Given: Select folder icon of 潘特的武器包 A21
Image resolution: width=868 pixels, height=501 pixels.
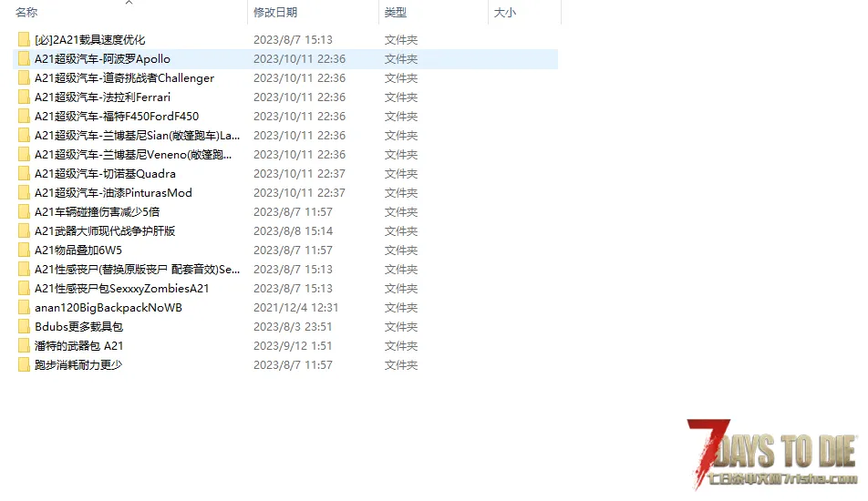Looking at the screenshot, I should [24, 346].
